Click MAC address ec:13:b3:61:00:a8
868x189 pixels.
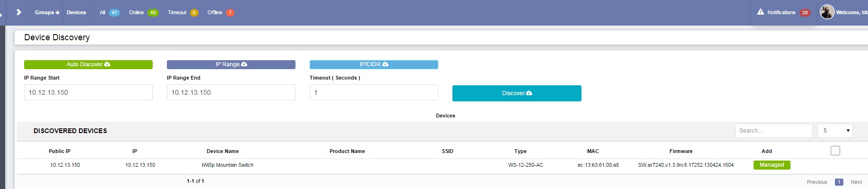point(598,165)
